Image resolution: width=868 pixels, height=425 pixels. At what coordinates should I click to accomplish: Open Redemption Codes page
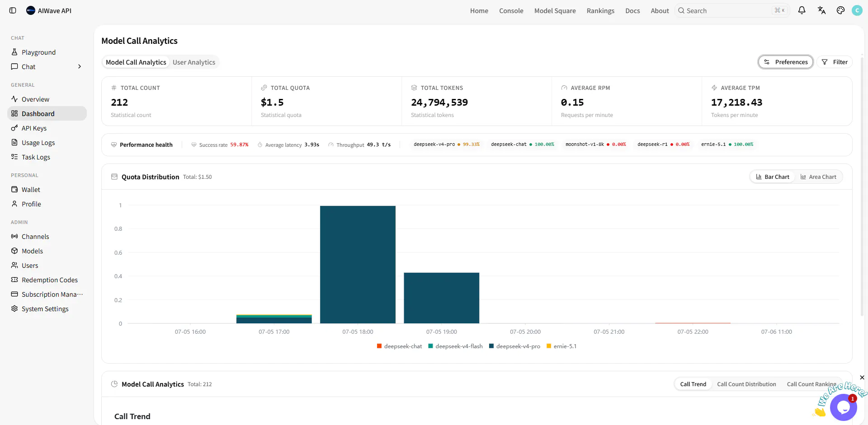click(x=47, y=280)
